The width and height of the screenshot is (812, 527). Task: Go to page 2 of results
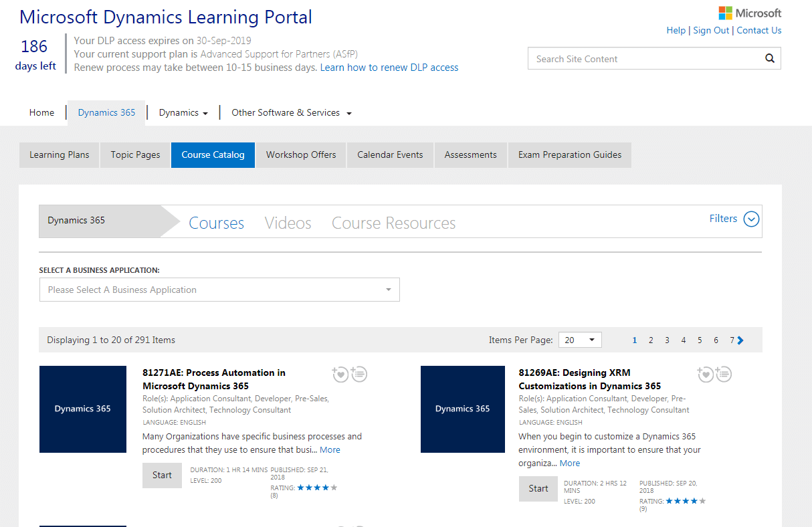(x=651, y=340)
